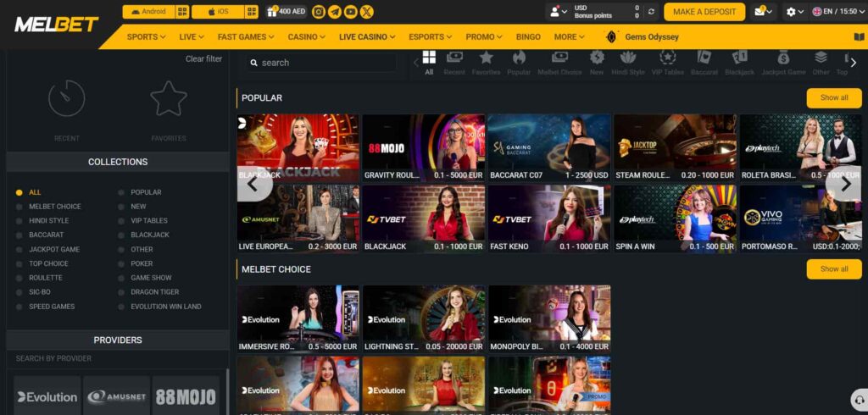Screen dimensions: 868x415
Task: Click the SEARCH BY PROVIDER field
Action: tap(117, 358)
